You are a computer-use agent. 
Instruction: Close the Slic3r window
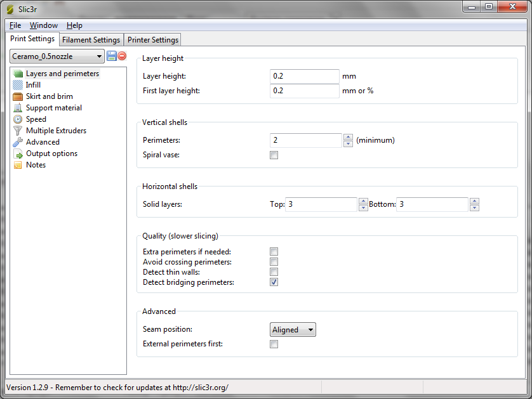point(512,7)
